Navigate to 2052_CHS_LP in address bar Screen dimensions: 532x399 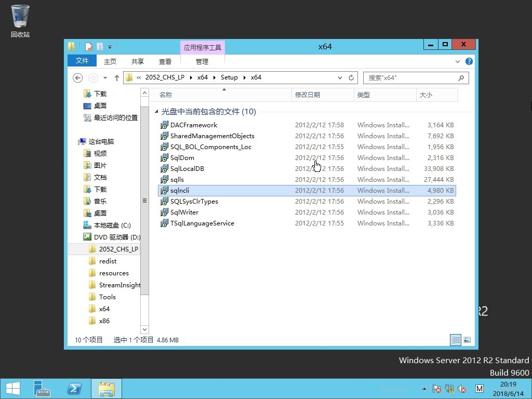click(165, 77)
